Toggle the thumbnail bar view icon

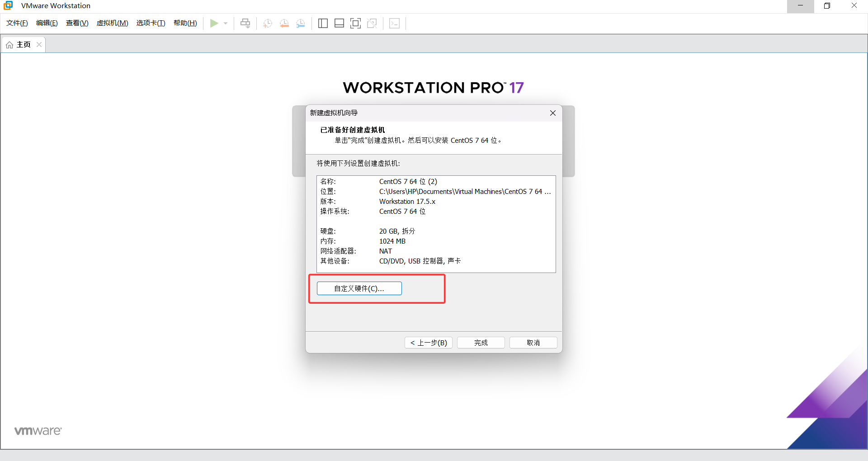click(x=339, y=23)
